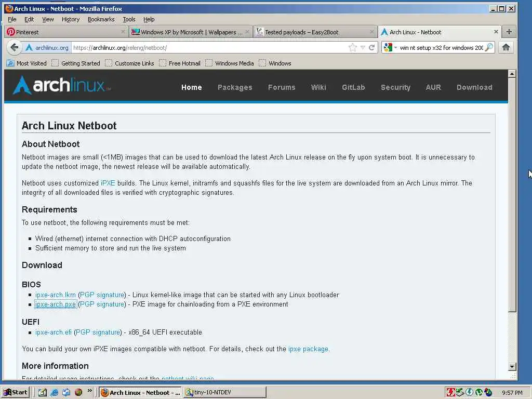
Task: Close the Windows XP by Microsoft tab
Action: [x=247, y=32]
